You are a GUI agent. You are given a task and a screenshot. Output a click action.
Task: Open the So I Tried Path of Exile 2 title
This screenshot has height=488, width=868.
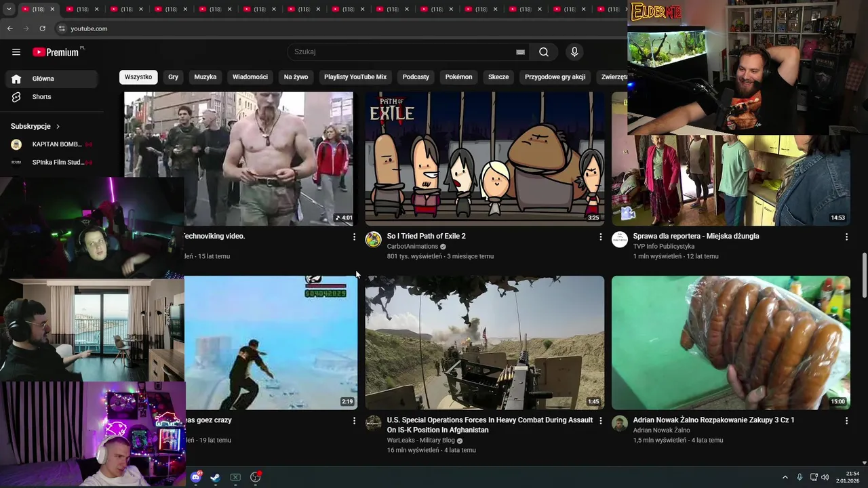click(x=426, y=237)
